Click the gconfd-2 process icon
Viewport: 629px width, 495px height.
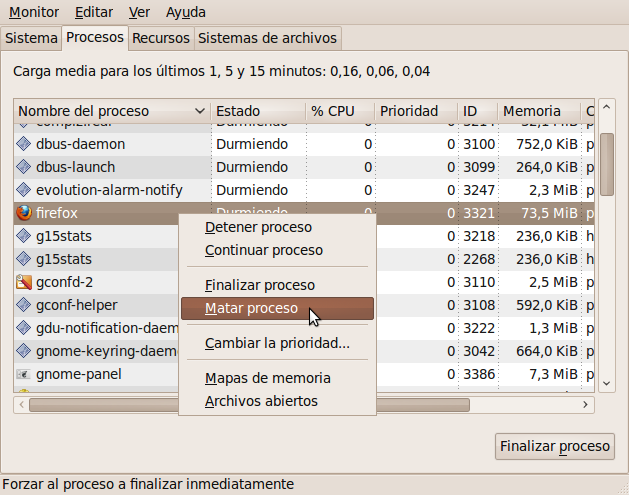(x=24, y=282)
